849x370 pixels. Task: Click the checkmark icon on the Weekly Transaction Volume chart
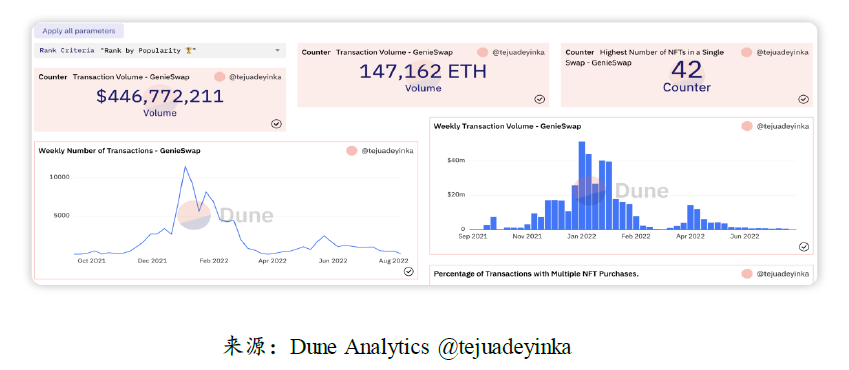coord(804,246)
